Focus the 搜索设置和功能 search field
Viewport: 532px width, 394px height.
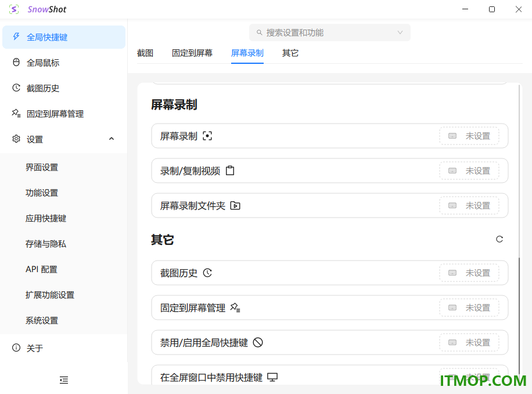330,32
